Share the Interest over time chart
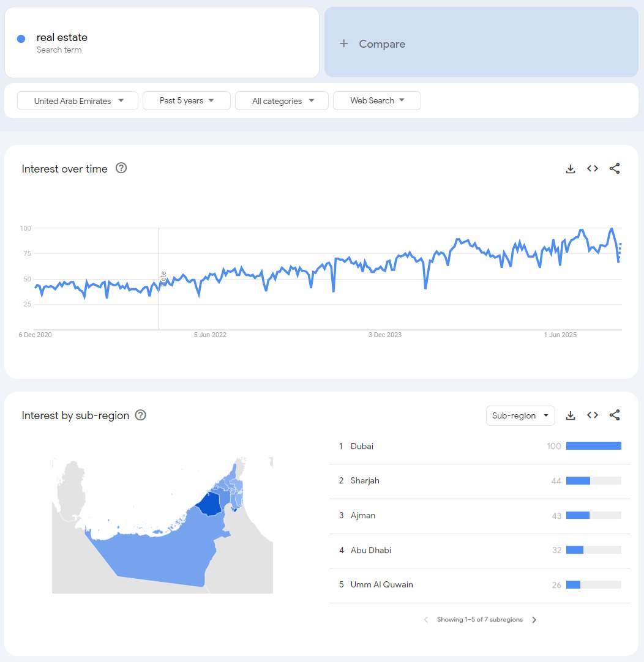The width and height of the screenshot is (644, 662). tap(615, 169)
